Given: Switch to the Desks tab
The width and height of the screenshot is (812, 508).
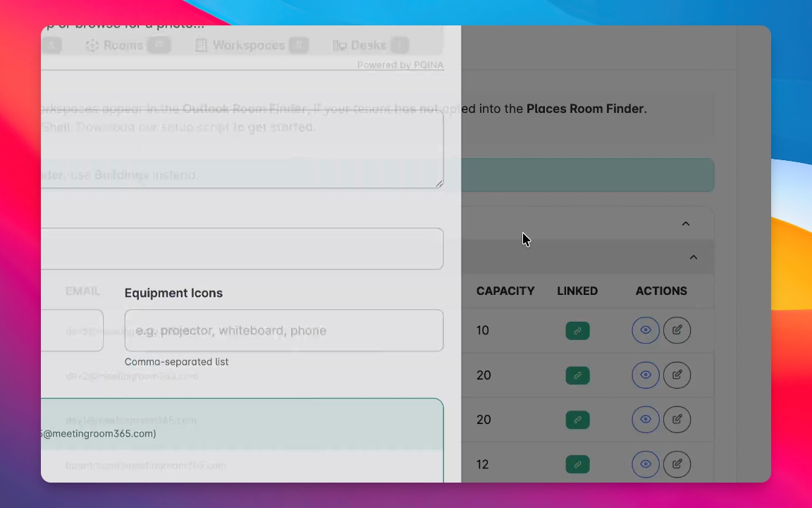Looking at the screenshot, I should (370, 46).
